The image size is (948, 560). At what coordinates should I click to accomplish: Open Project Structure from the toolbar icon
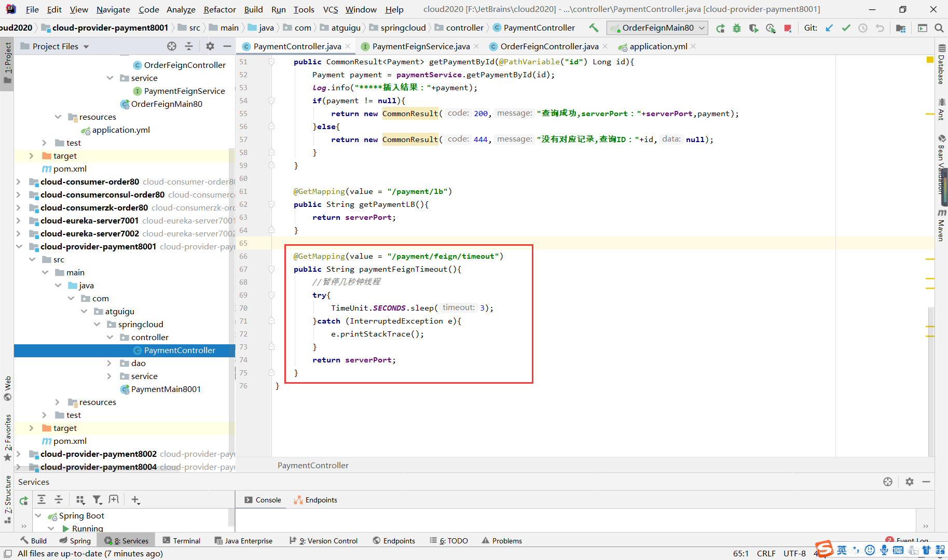(901, 28)
